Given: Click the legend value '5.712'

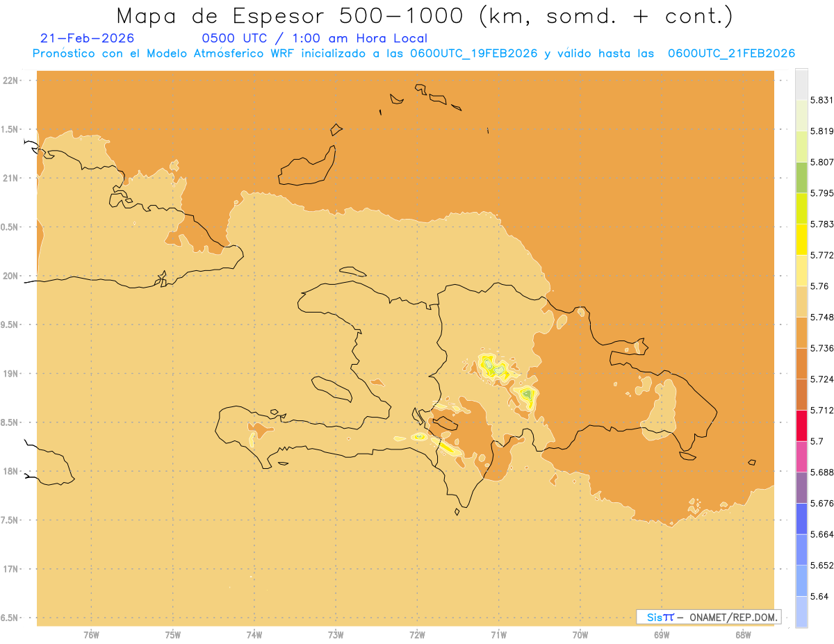Looking at the screenshot, I should point(821,410).
